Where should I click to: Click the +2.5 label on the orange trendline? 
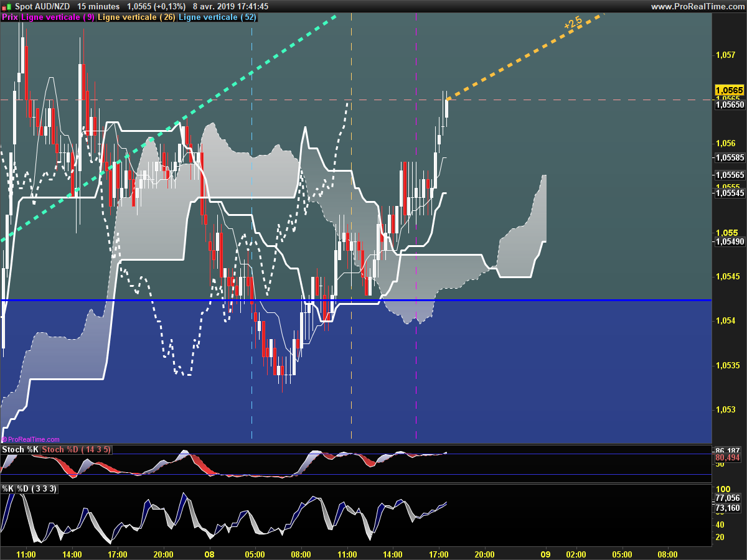coord(573,23)
